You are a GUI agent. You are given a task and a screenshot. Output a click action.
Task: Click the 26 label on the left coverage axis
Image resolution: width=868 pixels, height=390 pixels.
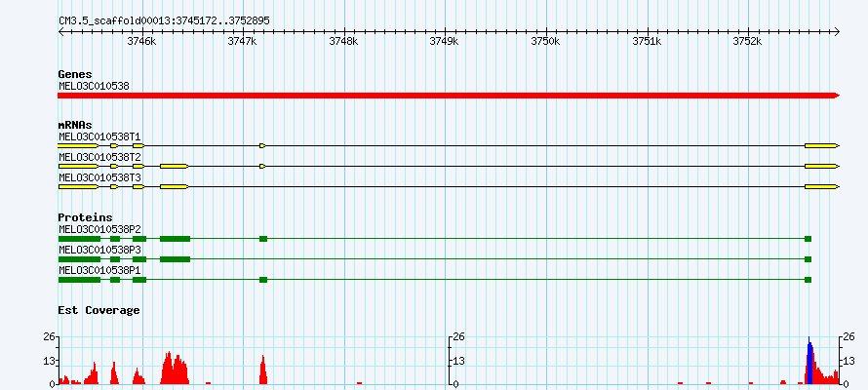coord(52,336)
